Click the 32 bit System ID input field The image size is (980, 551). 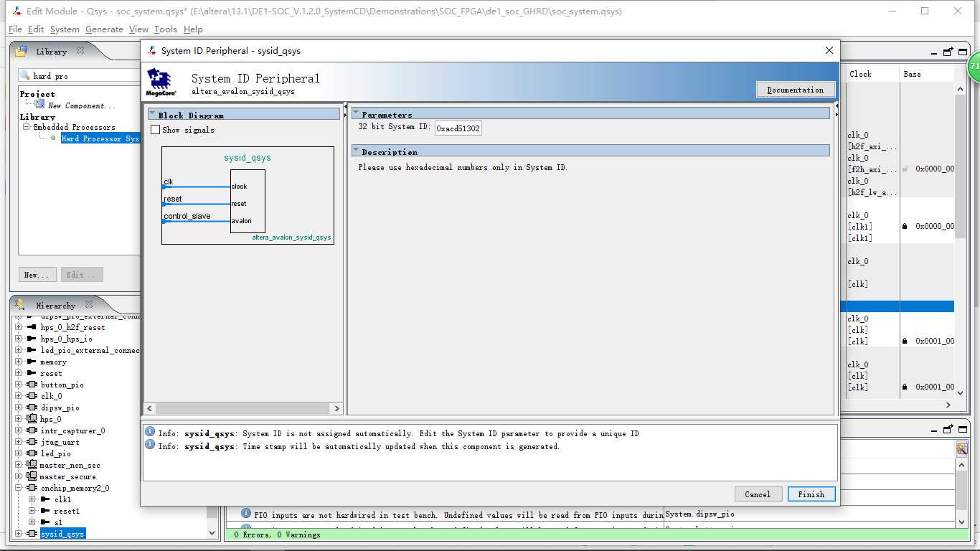pyautogui.click(x=458, y=128)
